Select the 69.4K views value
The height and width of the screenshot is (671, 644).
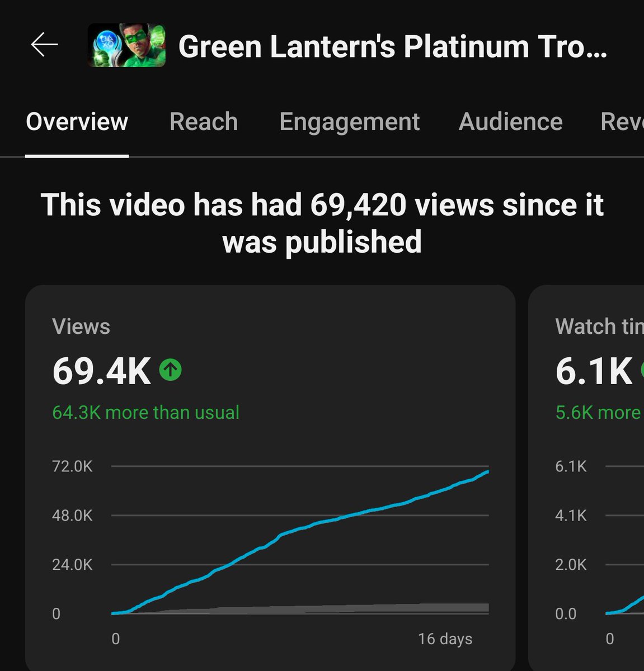tap(101, 371)
